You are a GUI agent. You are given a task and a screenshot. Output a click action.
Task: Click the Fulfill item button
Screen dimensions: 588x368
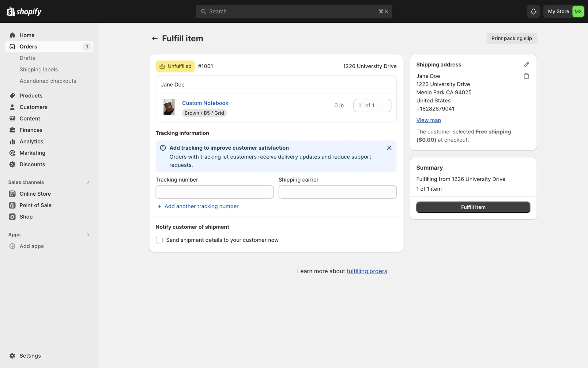[x=473, y=207]
